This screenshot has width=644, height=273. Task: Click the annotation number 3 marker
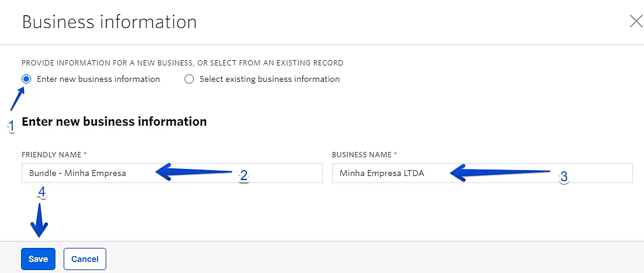(563, 177)
